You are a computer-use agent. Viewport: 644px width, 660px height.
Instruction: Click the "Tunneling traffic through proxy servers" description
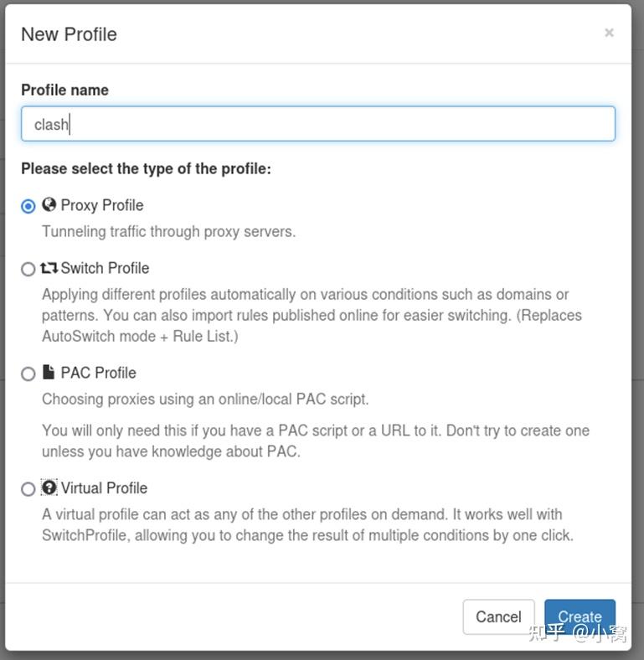[168, 231]
